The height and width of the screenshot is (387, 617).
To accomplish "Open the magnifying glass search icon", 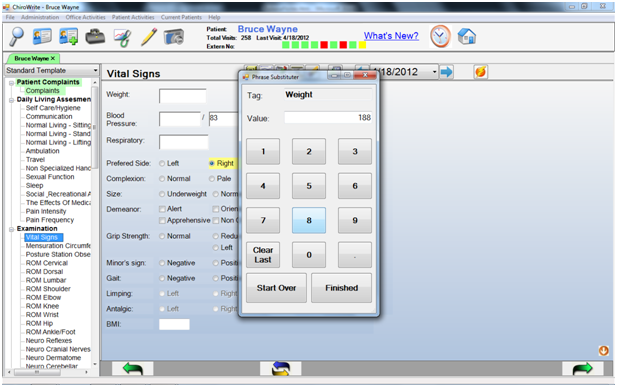I will coord(17,37).
